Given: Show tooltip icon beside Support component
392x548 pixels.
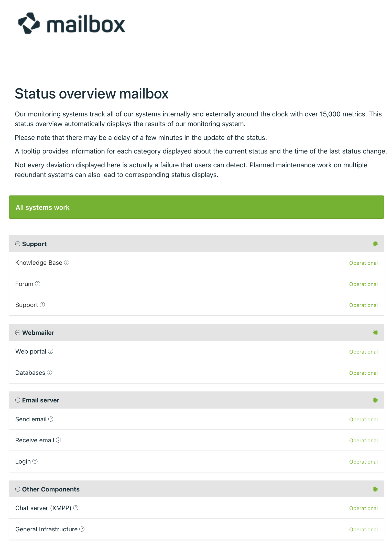Looking at the screenshot, I should click(42, 305).
